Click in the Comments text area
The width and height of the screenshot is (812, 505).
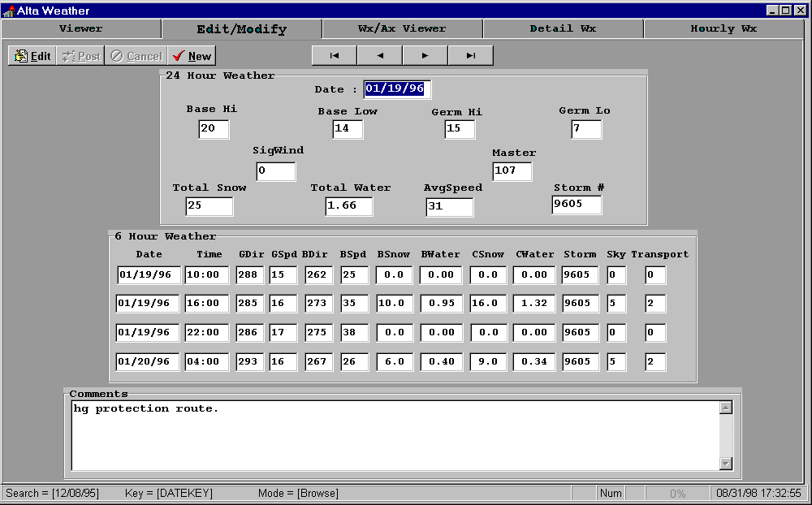click(x=395, y=434)
